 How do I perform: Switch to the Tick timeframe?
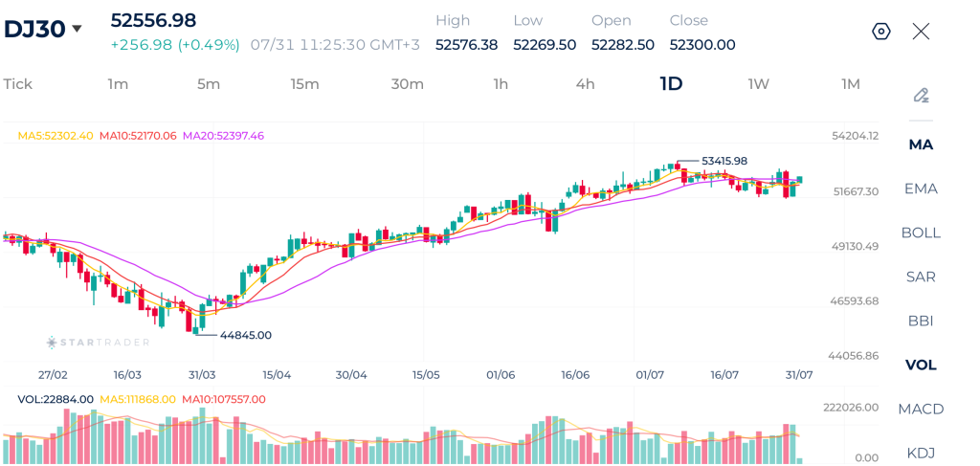tap(17, 83)
